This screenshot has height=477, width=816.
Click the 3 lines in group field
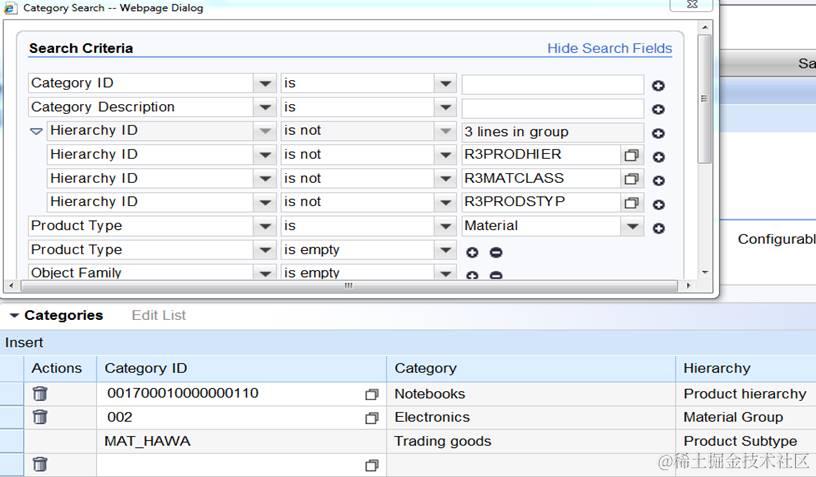tap(552, 132)
